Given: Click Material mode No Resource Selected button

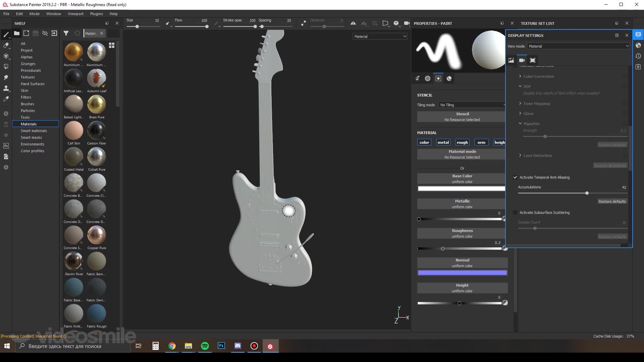Looking at the screenshot, I should 461,154.
